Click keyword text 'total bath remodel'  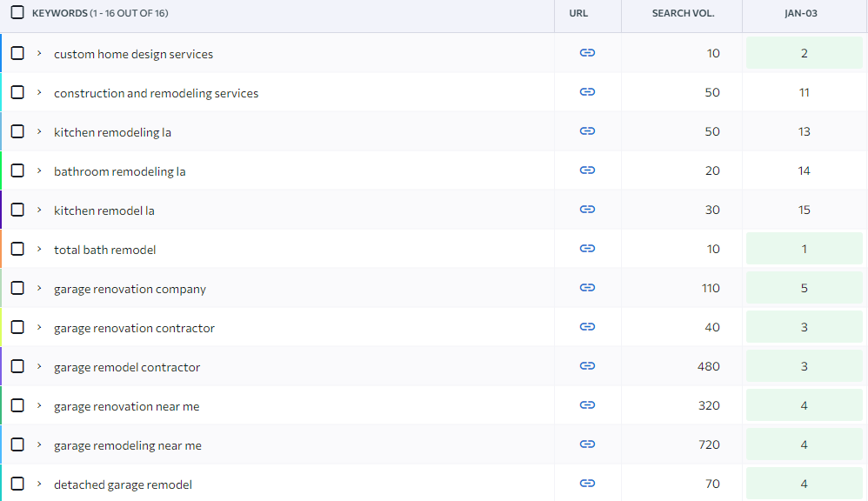pyautogui.click(x=104, y=250)
